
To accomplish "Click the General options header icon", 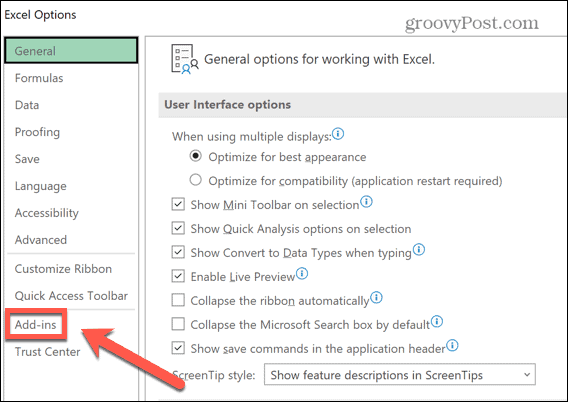I will tap(184, 59).
